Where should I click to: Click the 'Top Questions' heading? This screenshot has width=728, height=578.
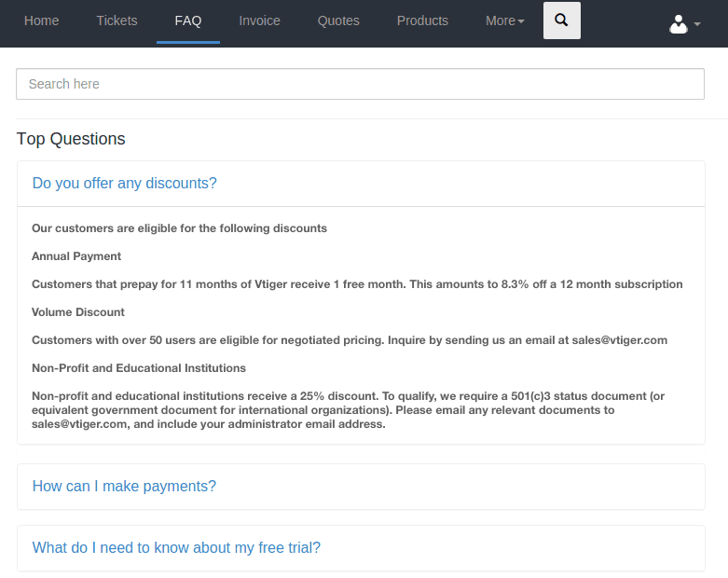[71, 139]
